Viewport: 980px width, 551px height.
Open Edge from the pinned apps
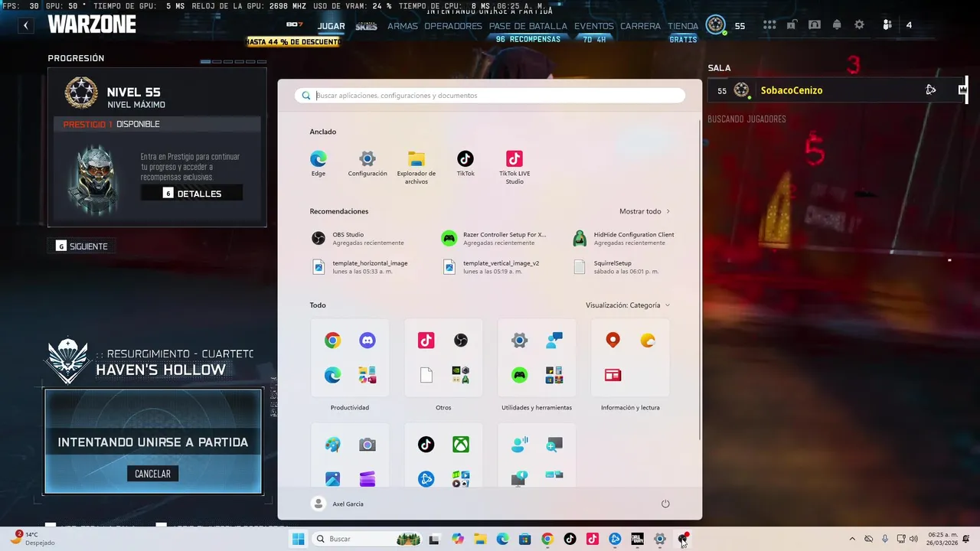[x=318, y=164]
